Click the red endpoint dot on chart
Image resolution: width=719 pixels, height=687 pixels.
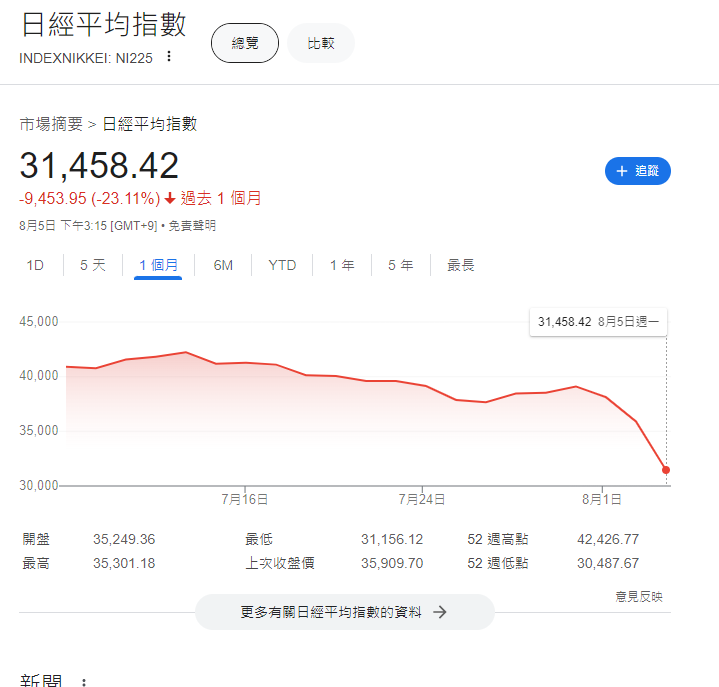pos(666,469)
